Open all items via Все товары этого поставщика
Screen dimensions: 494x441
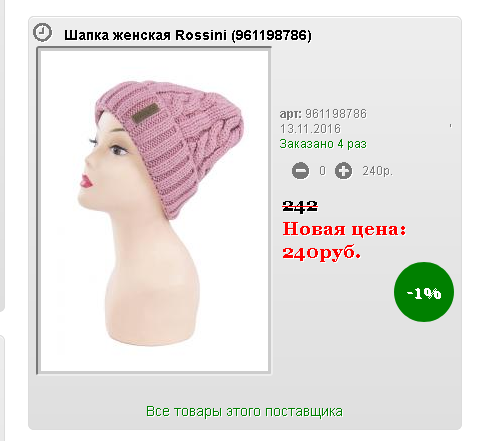tap(244, 411)
